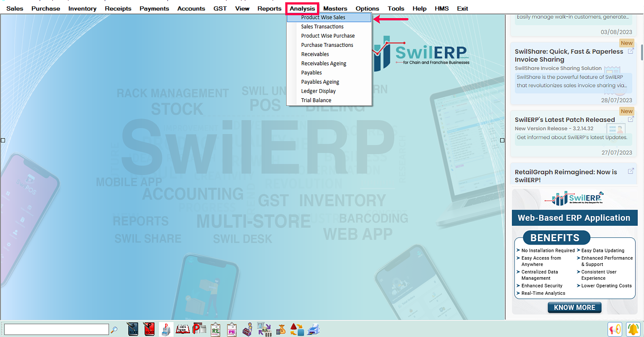This screenshot has height=337, width=644.
Task: Open the Inventory menu
Action: 83,8
